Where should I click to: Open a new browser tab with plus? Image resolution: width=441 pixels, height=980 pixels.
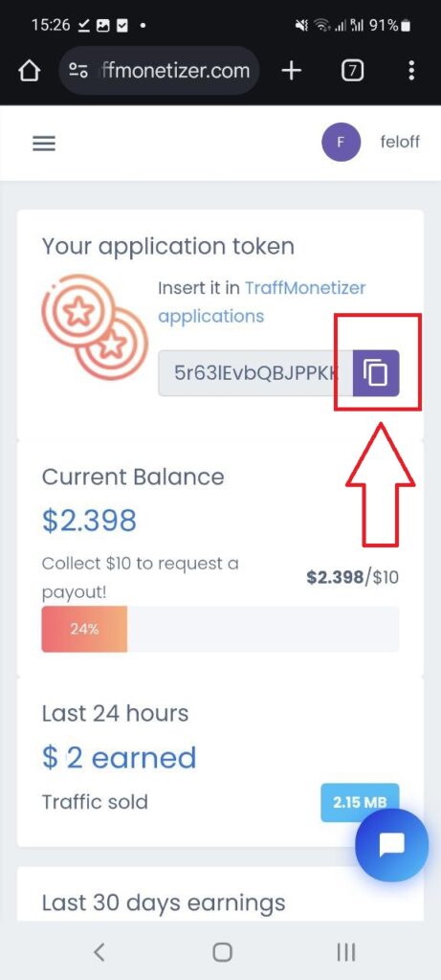291,71
